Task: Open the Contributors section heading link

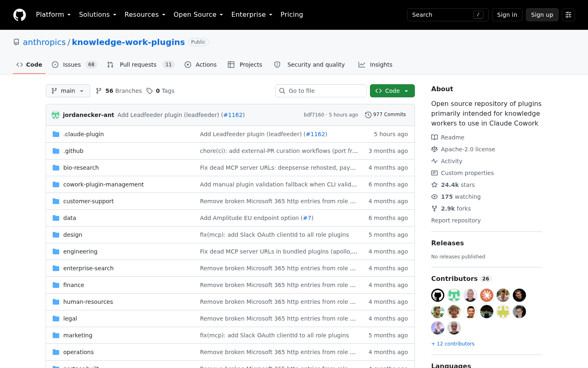Action: (x=461, y=278)
